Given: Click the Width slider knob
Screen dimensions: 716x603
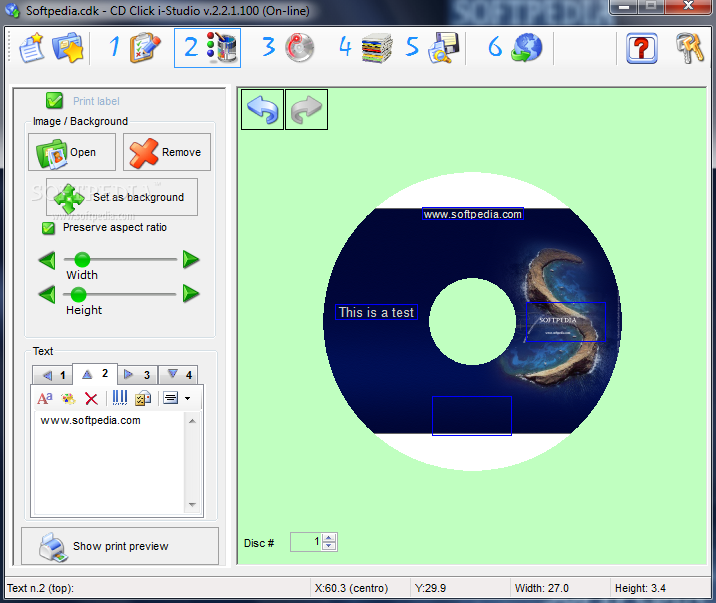Looking at the screenshot, I should tap(82, 259).
